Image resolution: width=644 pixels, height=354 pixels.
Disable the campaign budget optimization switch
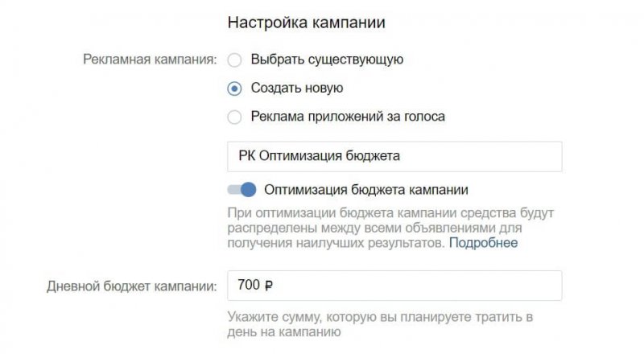242,190
